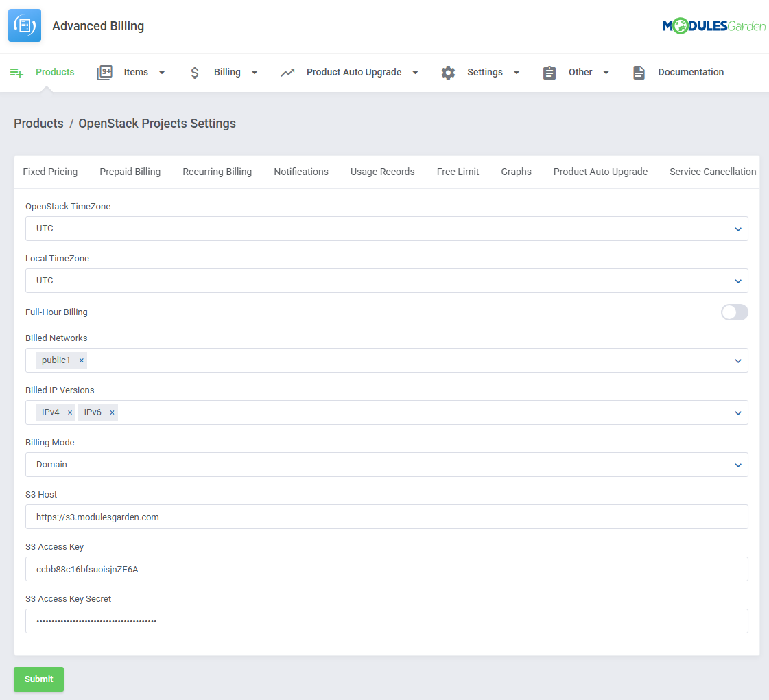Image resolution: width=769 pixels, height=700 pixels.
Task: Open the Billing Mode dropdown
Action: (x=386, y=465)
